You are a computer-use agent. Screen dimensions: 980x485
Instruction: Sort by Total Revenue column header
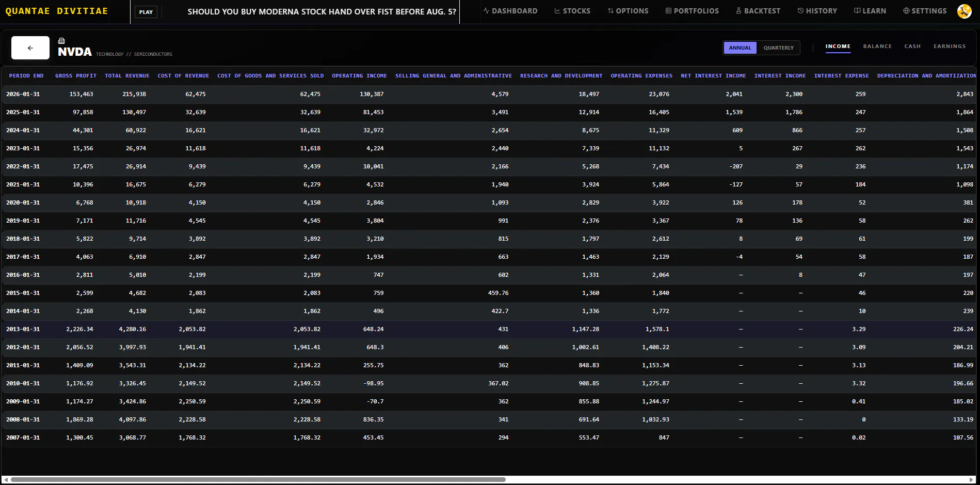127,76
